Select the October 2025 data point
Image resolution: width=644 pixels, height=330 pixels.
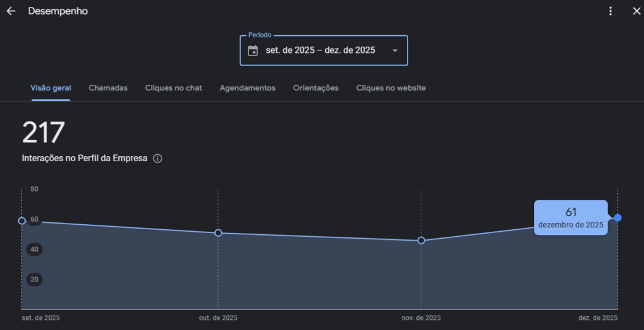click(218, 233)
